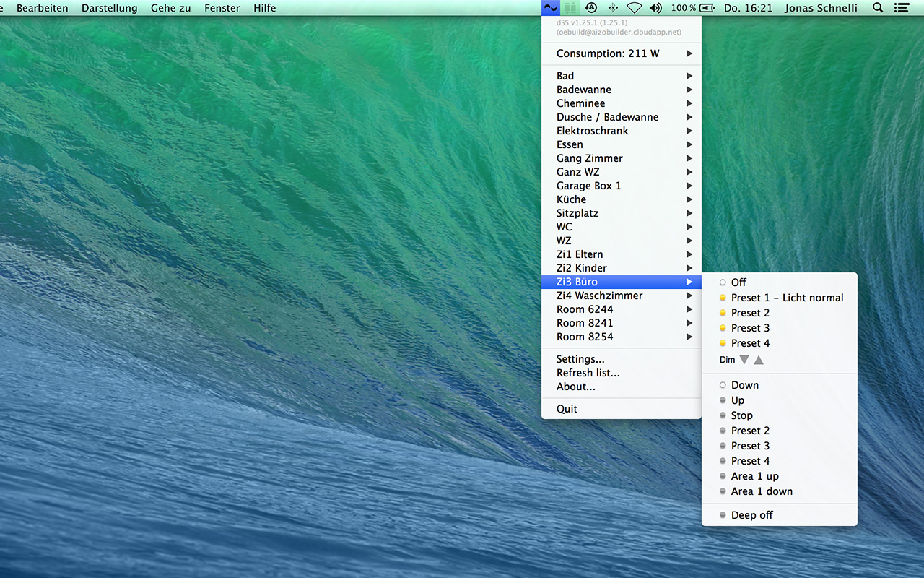This screenshot has height=578, width=924.
Task: Click the Dim down arrow
Action: 744,359
